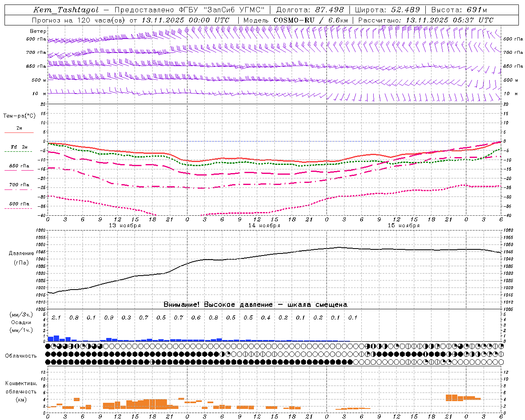
Task: Click the elevation label "Высота: 691м"
Action: coord(459,10)
